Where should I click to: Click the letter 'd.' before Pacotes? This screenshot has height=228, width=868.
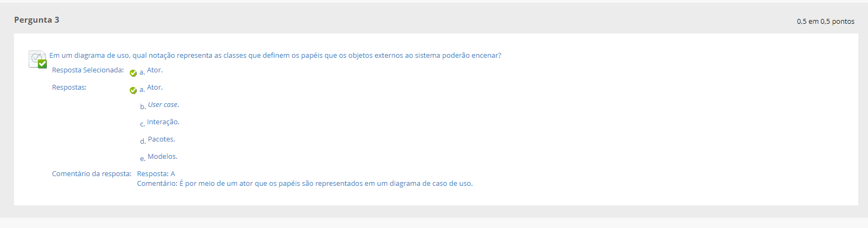point(143,141)
